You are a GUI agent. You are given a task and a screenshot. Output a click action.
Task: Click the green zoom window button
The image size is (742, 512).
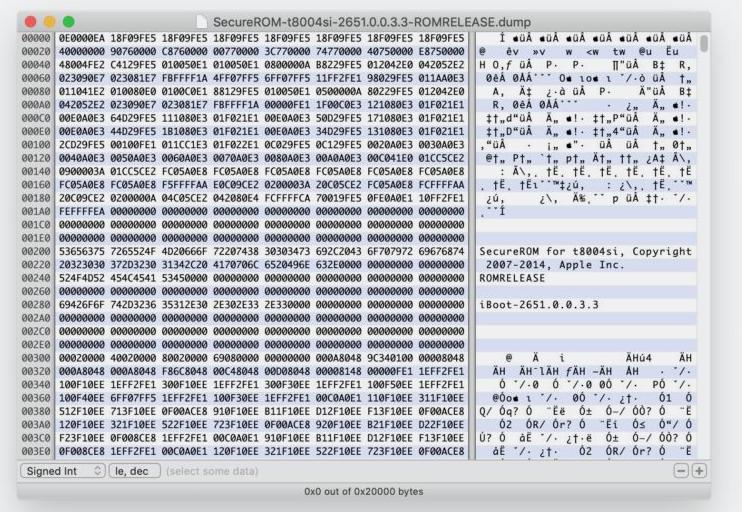(x=69, y=22)
